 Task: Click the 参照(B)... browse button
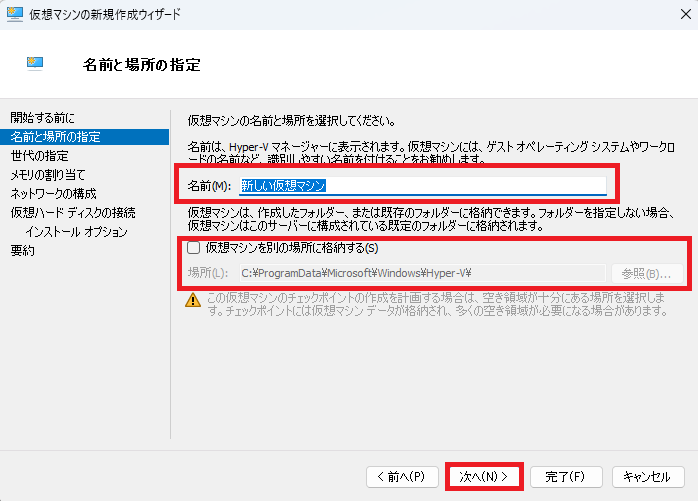pyautogui.click(x=647, y=273)
